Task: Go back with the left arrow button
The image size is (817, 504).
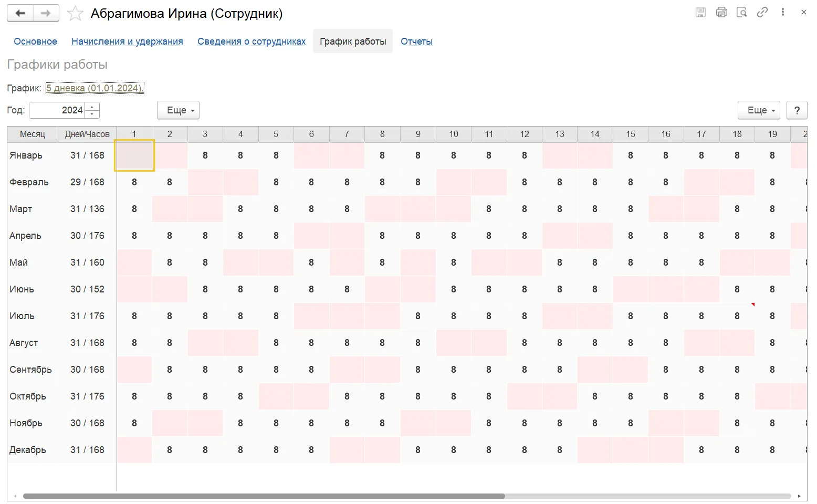Action: click(x=20, y=13)
